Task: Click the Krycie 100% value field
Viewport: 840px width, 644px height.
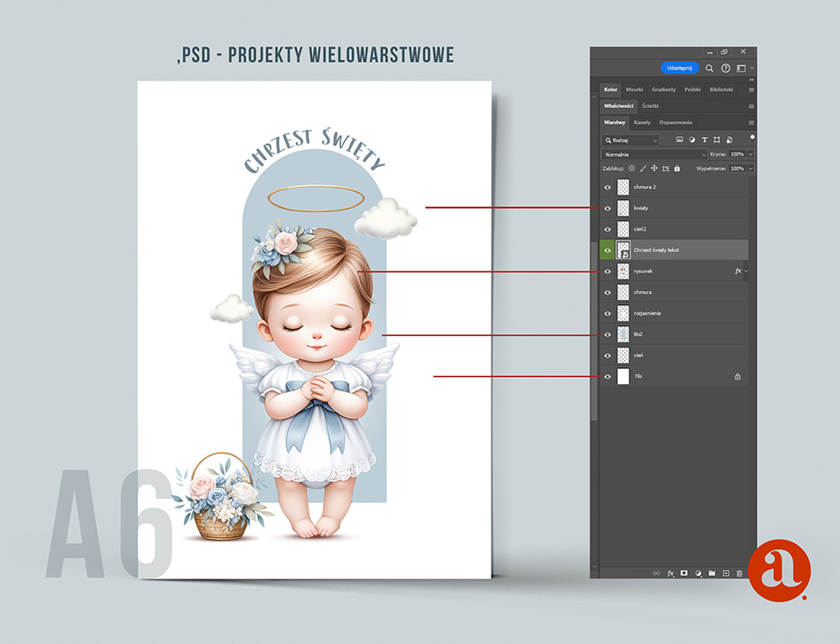Action: click(x=737, y=154)
